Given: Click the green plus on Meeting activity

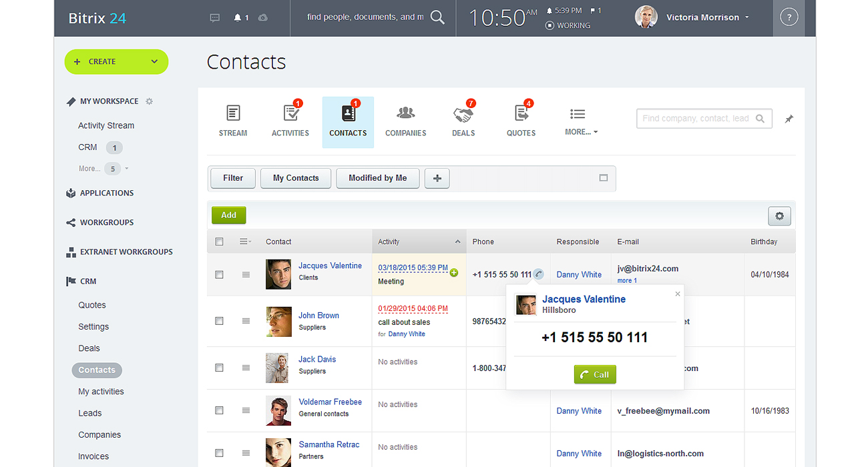Looking at the screenshot, I should [x=454, y=272].
